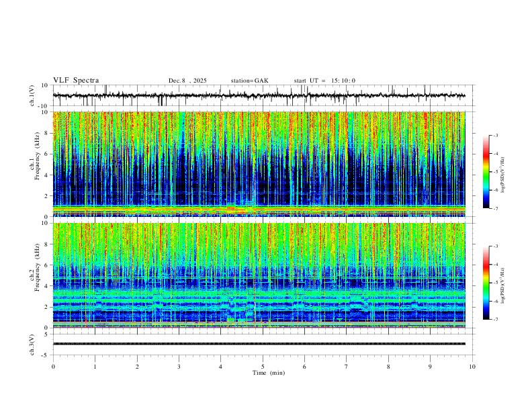Click tick label '5' on the Time axis

point(263,367)
